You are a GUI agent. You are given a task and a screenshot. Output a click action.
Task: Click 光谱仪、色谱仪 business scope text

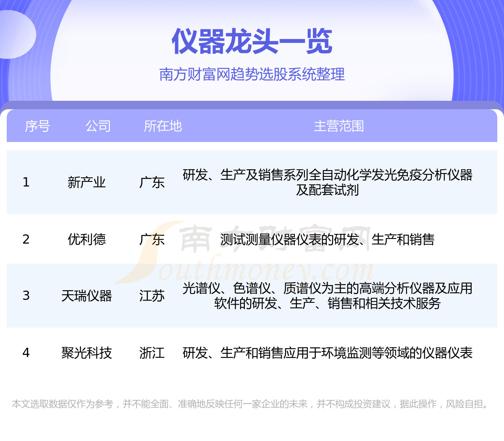point(328,296)
